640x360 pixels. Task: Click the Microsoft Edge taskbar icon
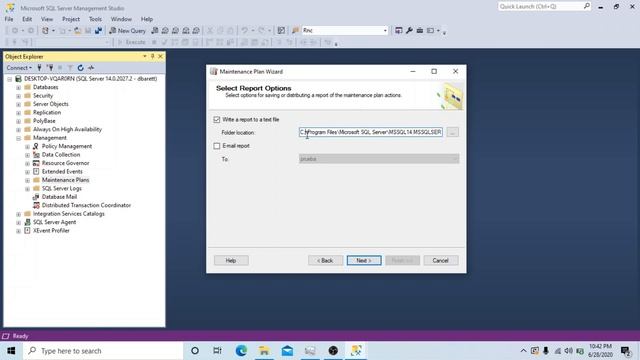(x=241, y=351)
